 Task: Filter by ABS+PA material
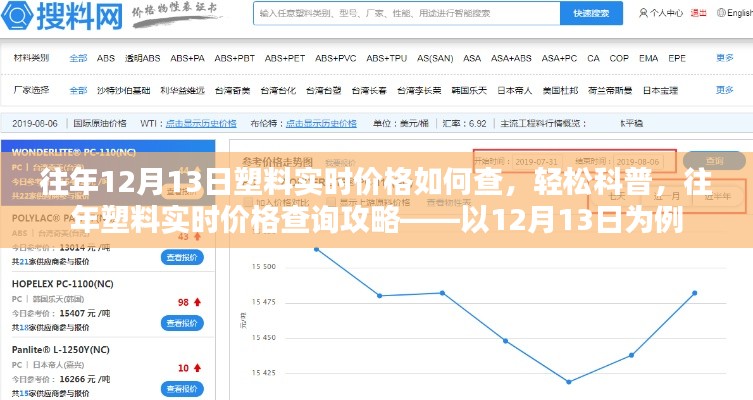pos(187,58)
